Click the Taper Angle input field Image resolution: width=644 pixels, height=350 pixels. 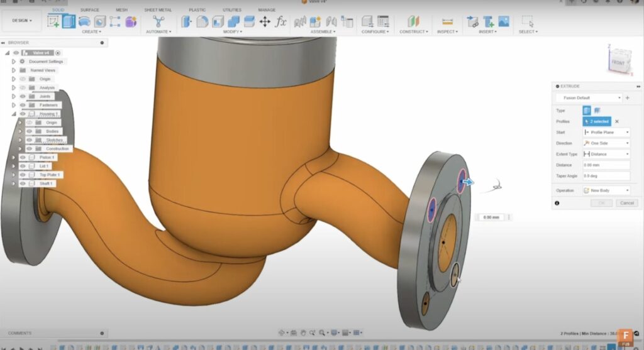pyautogui.click(x=606, y=176)
